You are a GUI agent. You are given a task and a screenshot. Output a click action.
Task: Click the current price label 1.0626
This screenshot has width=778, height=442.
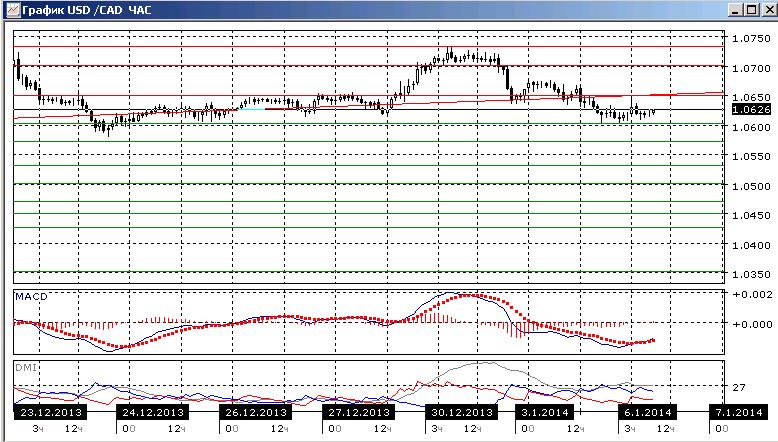coord(751,110)
